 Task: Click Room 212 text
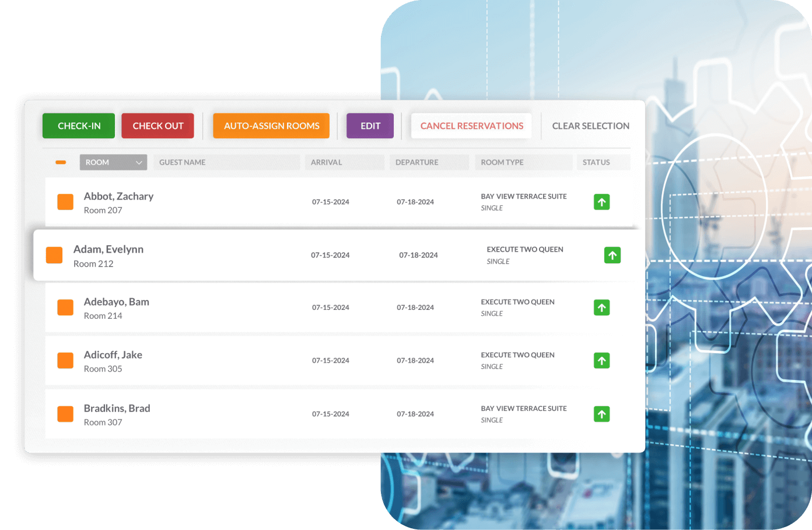coord(93,264)
